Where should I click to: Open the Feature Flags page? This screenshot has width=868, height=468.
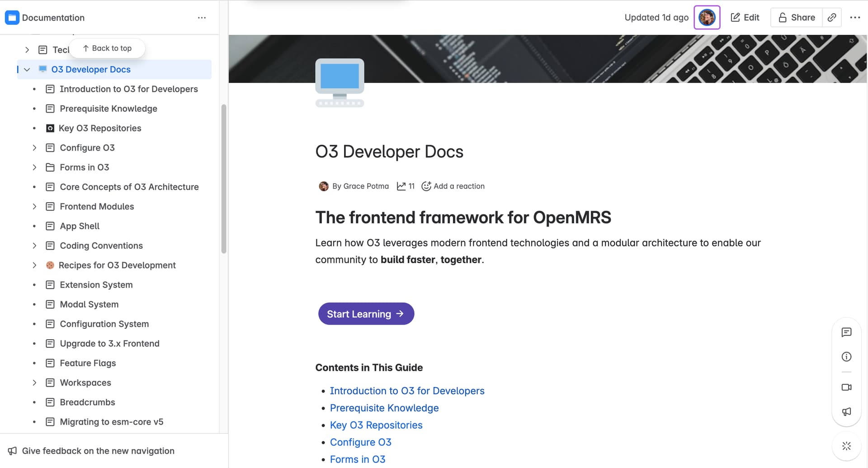coord(88,363)
